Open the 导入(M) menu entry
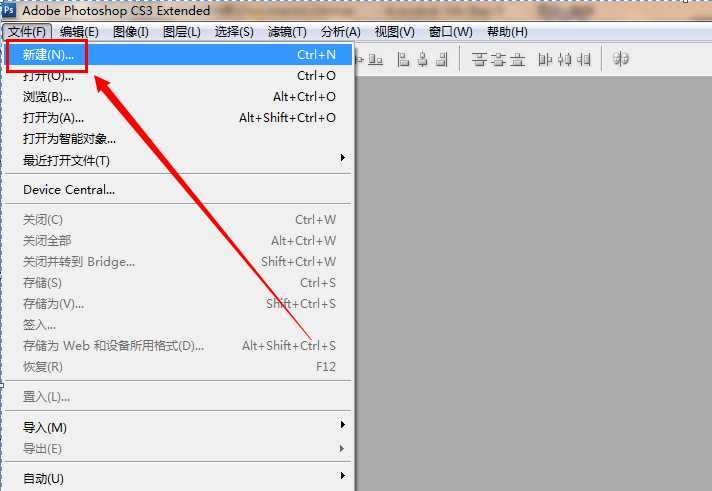 click(179, 427)
